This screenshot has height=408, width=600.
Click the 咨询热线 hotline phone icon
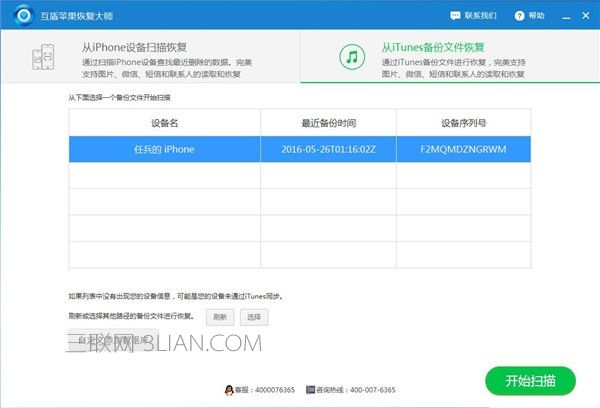click(x=310, y=390)
